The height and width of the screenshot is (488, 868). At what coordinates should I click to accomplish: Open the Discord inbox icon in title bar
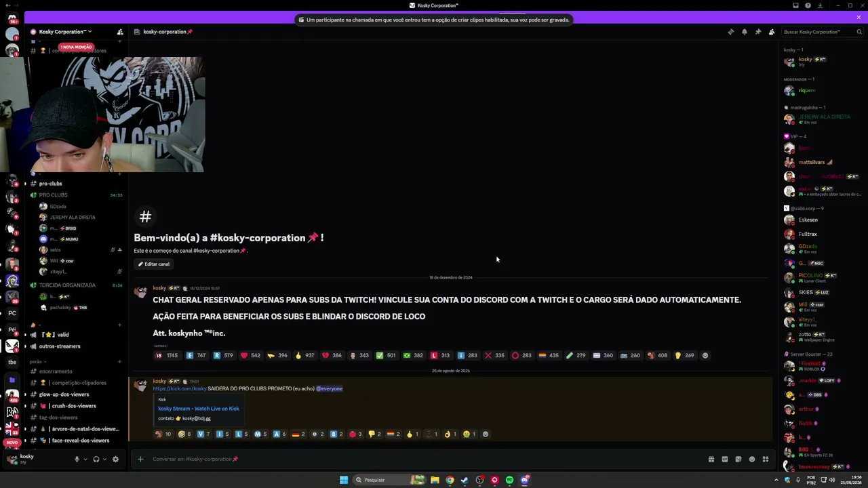click(795, 5)
